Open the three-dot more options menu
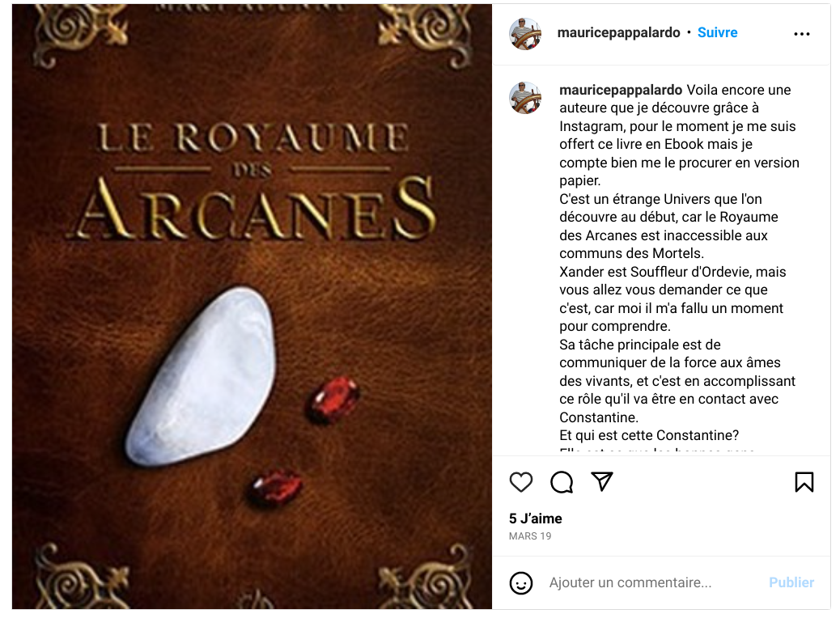This screenshot has width=840, height=618. [x=801, y=34]
